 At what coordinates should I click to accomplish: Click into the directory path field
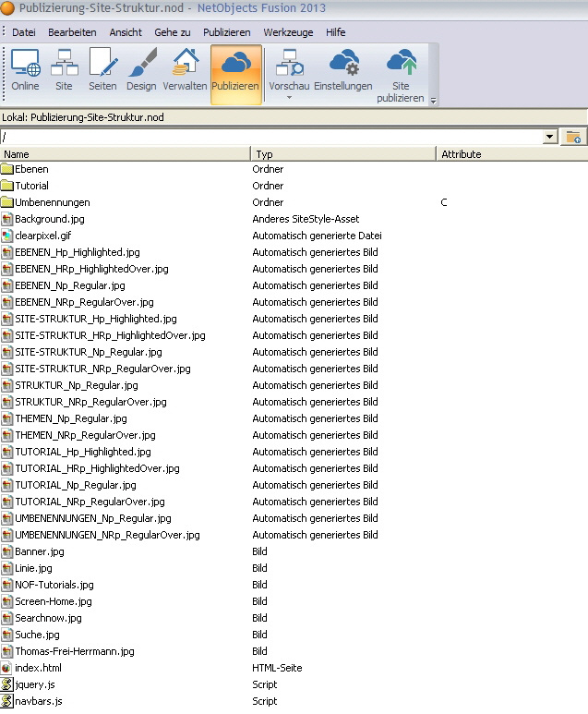[x=268, y=137]
